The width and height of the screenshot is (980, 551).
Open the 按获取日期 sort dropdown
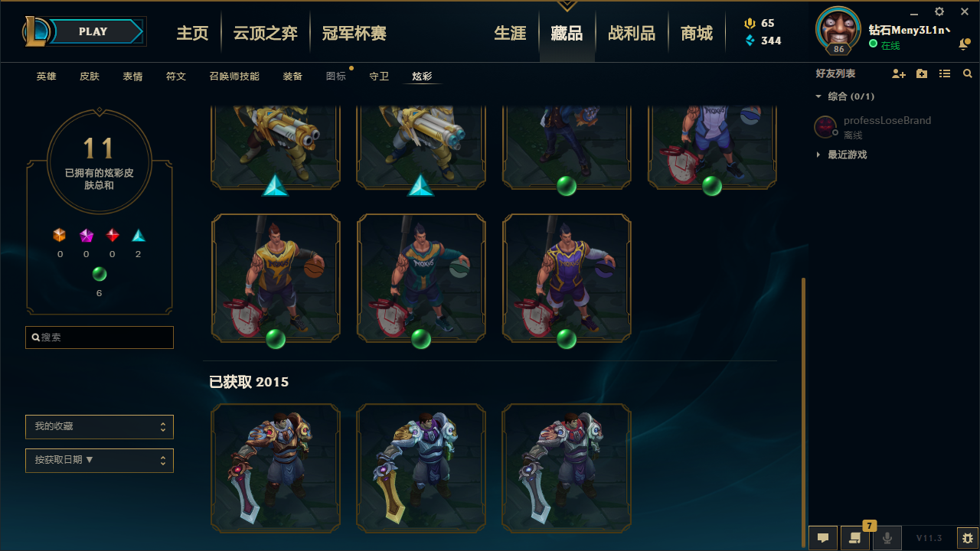click(x=100, y=461)
